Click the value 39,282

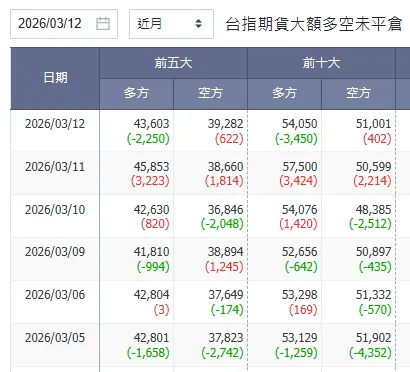[226, 124]
